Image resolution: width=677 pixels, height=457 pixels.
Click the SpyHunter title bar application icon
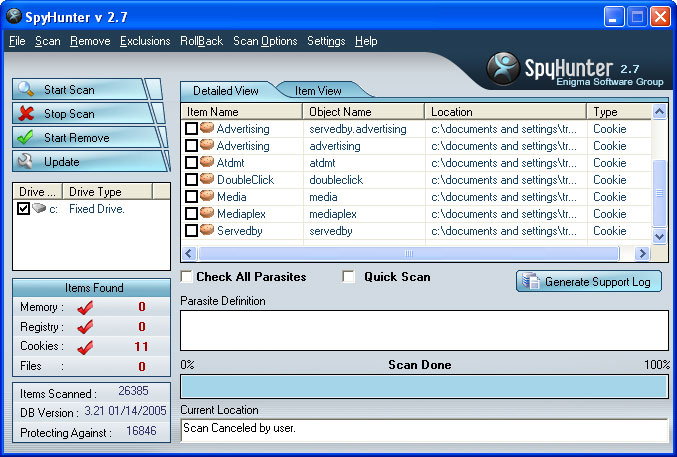click(x=14, y=16)
